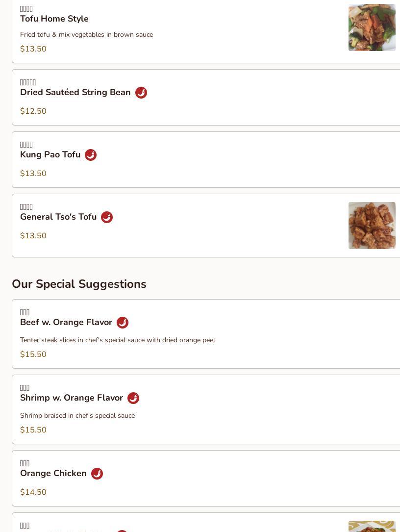Click spicy pepper icon by General Tso's Tofu
This screenshot has height=532, width=400.
(107, 217)
